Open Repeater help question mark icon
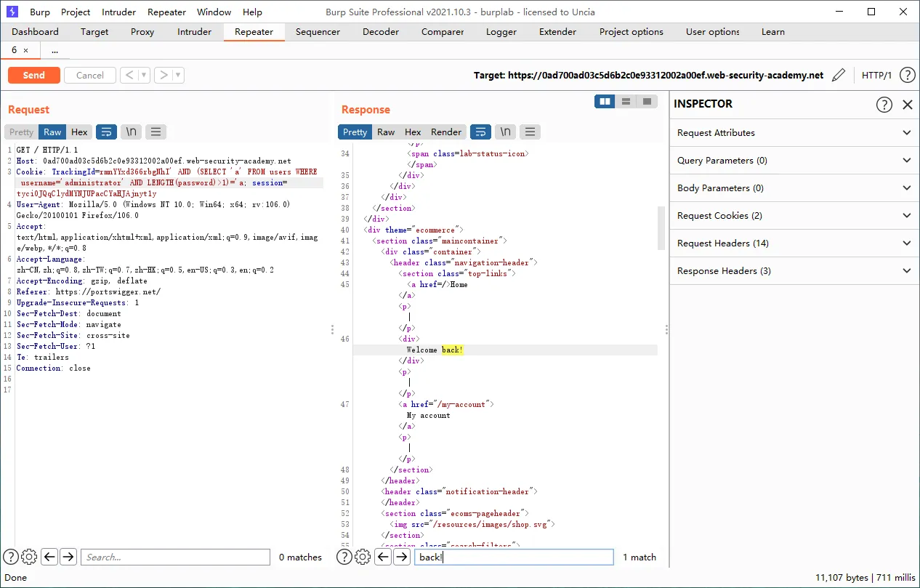 pyautogui.click(x=907, y=75)
